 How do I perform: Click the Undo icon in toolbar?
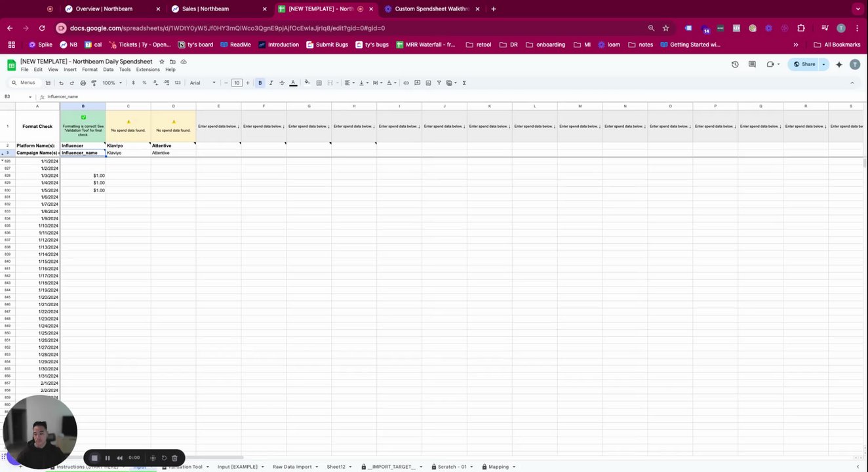click(61, 83)
